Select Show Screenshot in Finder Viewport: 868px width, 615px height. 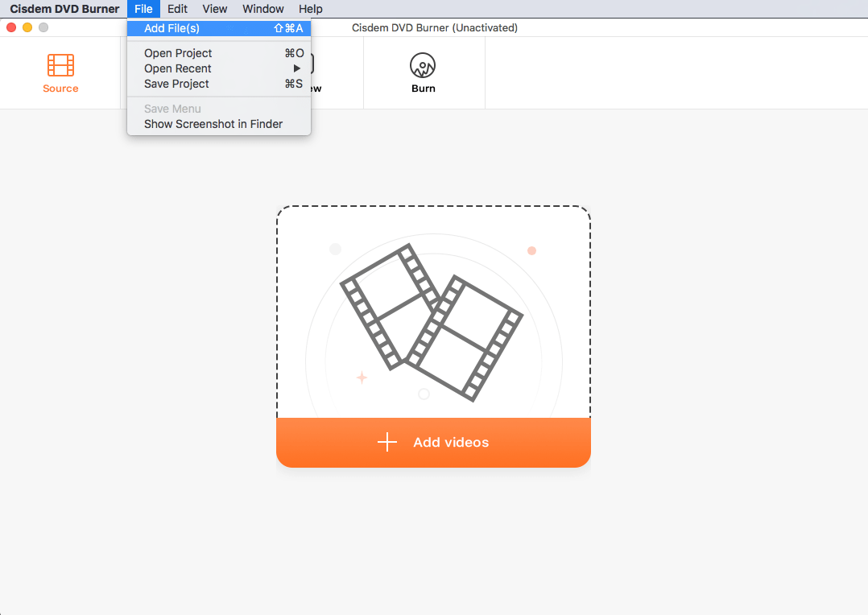point(213,124)
